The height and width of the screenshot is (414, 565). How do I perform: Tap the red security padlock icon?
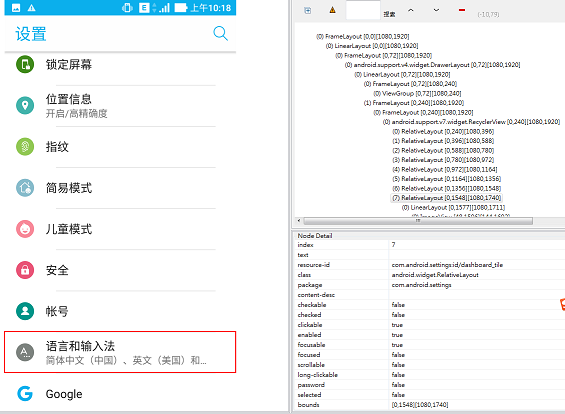tap(25, 270)
